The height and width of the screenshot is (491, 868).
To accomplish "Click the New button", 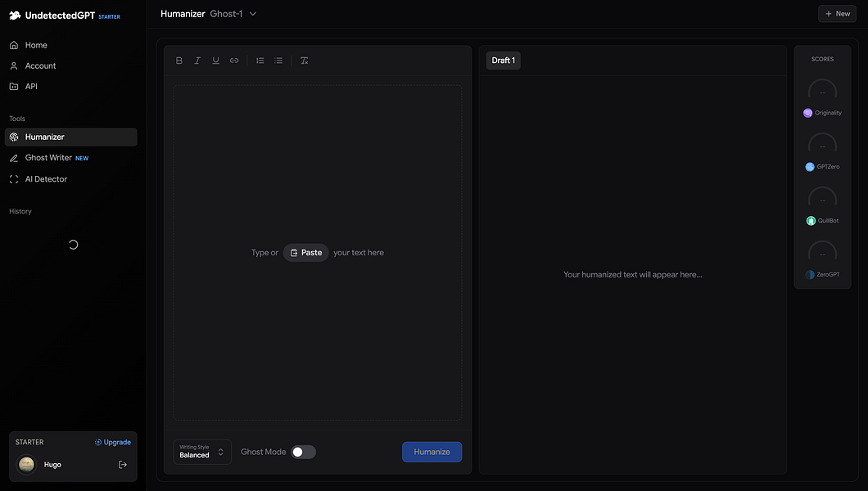I will (837, 14).
